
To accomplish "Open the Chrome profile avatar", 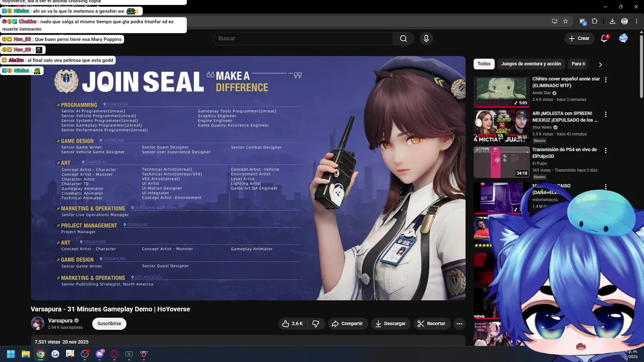I will [624, 21].
